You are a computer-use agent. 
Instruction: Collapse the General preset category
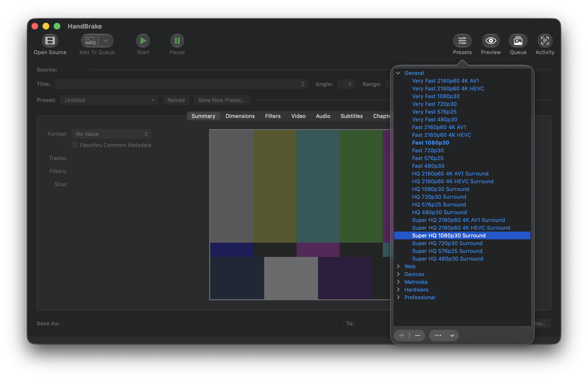coord(398,73)
